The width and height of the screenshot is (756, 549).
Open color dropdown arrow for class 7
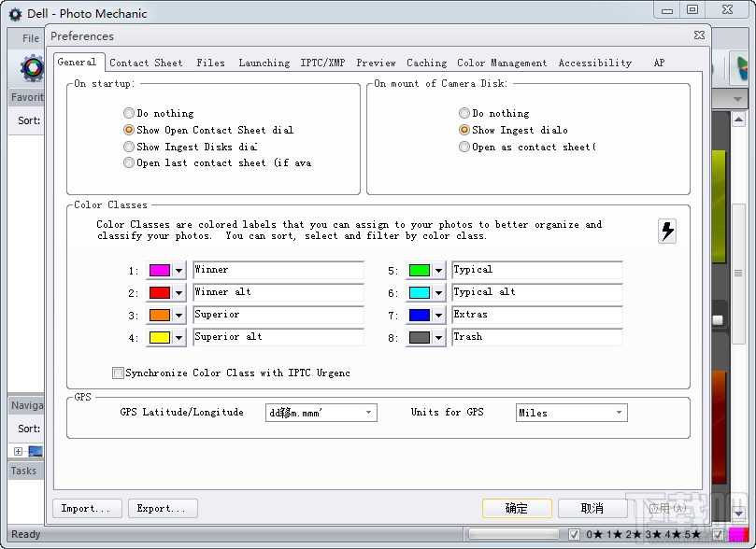438,316
